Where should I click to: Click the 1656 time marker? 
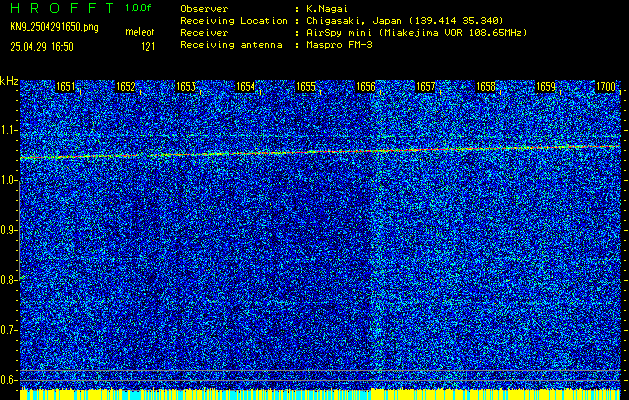pyautogui.click(x=365, y=87)
